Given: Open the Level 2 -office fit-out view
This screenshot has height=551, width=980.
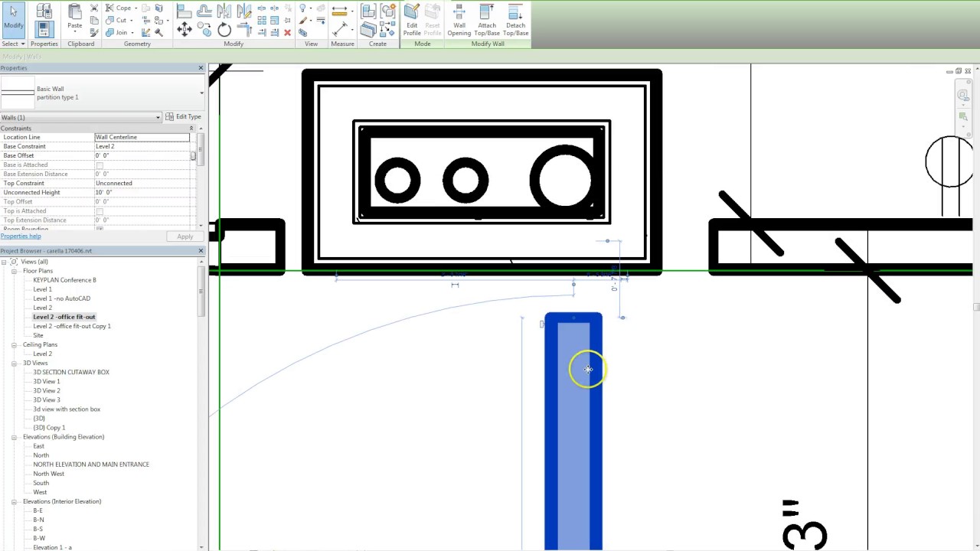Looking at the screenshot, I should click(64, 316).
